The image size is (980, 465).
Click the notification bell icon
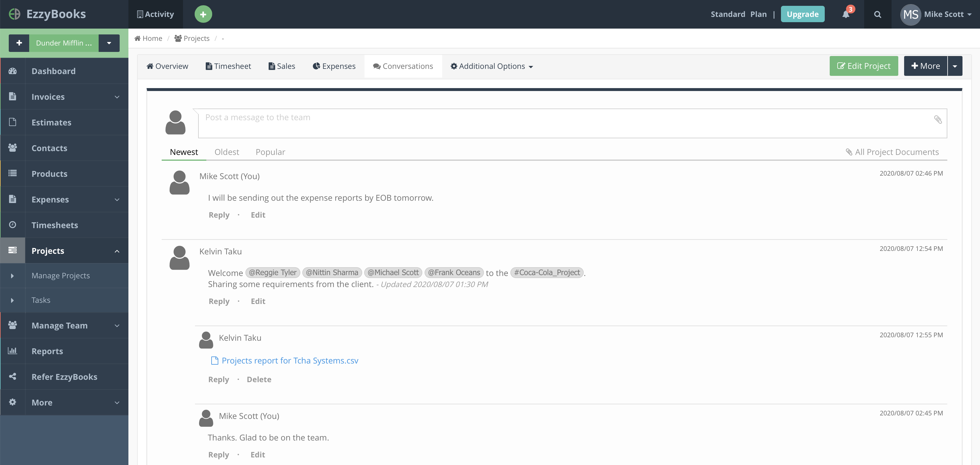pyautogui.click(x=845, y=15)
